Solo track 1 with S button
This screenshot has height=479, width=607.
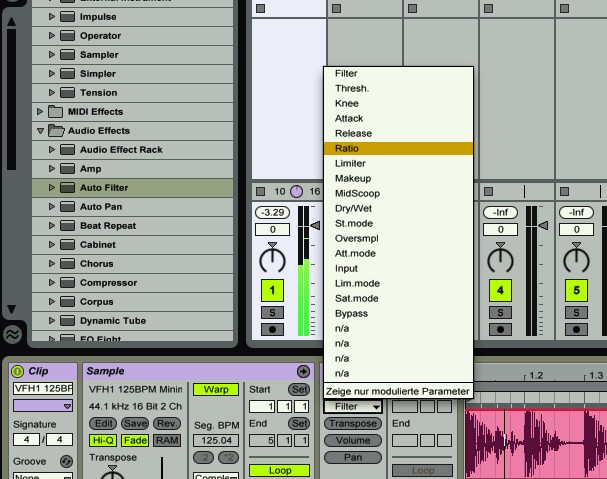coord(273,312)
